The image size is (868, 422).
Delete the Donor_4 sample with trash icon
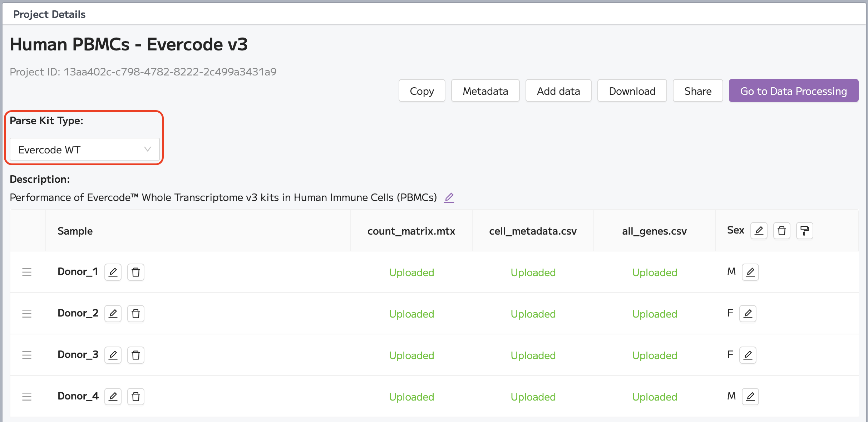coord(136,397)
